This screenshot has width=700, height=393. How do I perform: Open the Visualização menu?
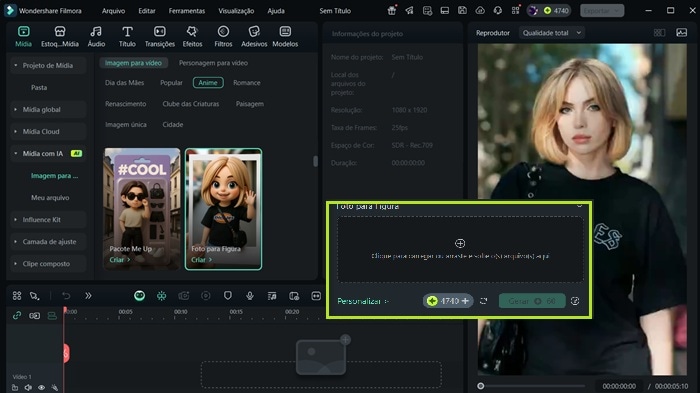pos(236,11)
